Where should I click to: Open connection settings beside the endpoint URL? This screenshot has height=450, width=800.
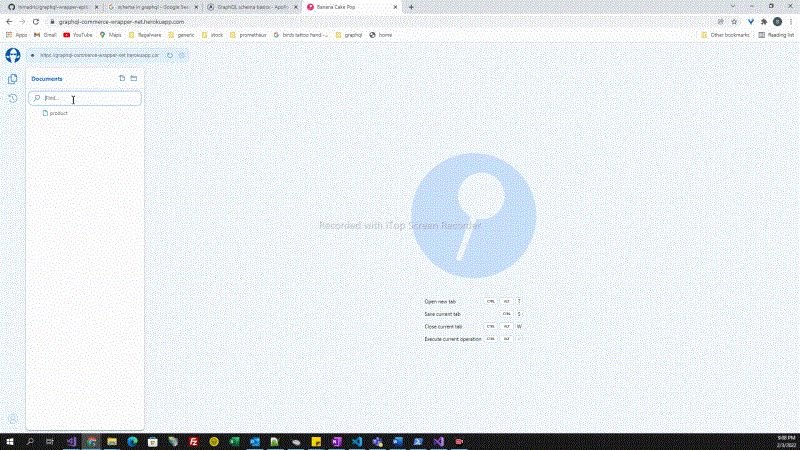tap(181, 55)
